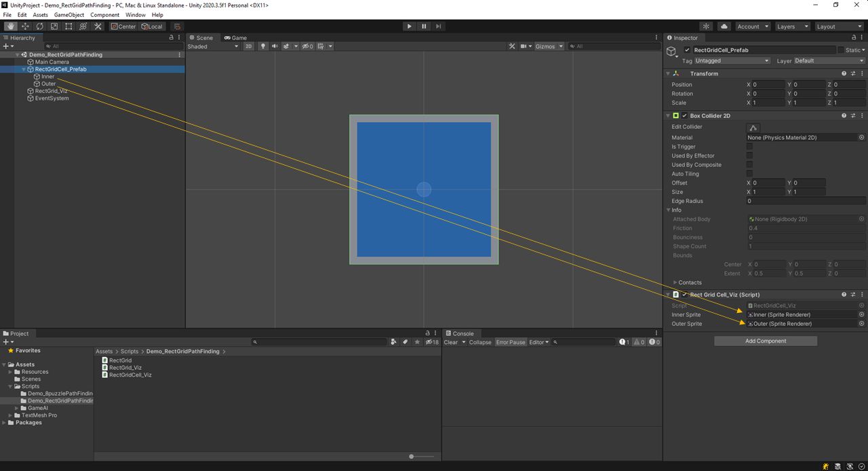Toggle audio in the Scene view toolbar

tap(274, 46)
